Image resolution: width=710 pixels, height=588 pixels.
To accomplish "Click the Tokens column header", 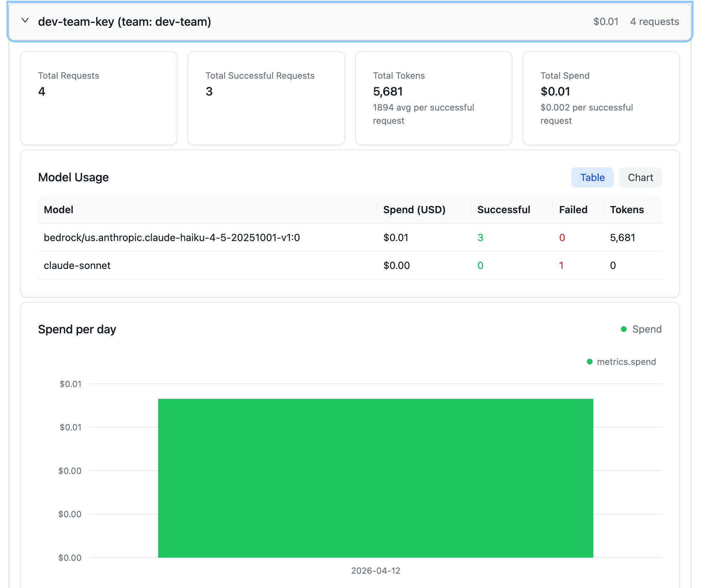I will 627,210.
